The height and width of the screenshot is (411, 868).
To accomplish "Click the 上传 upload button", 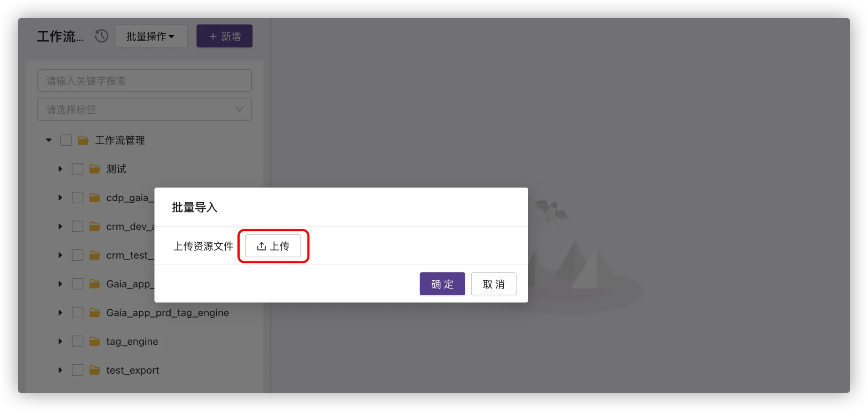I will [273, 246].
